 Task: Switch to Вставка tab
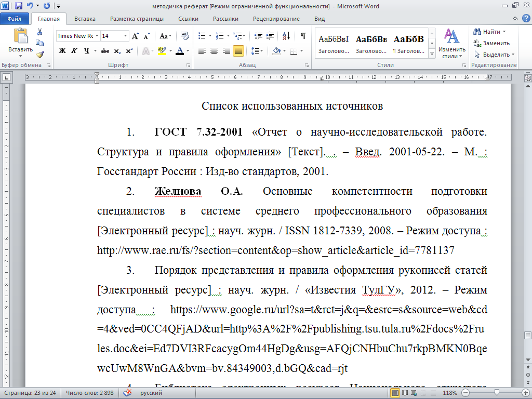[85, 19]
